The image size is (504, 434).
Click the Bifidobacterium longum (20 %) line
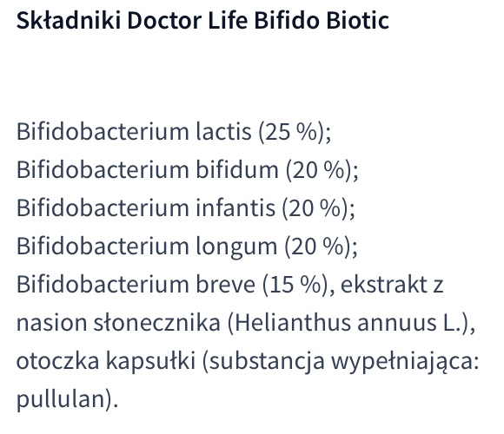click(187, 247)
